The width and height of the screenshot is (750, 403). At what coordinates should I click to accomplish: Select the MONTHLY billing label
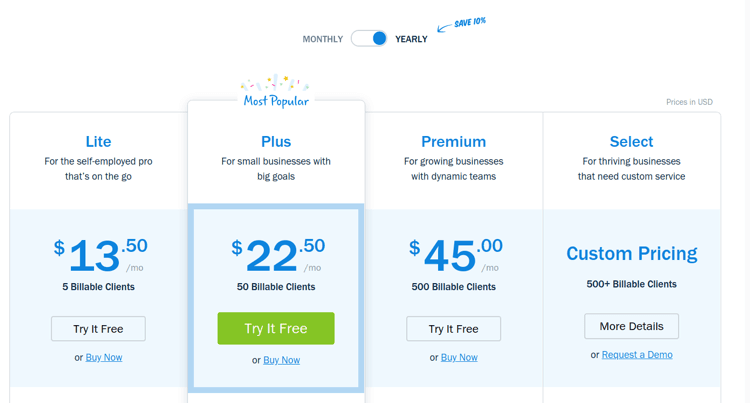pos(323,39)
